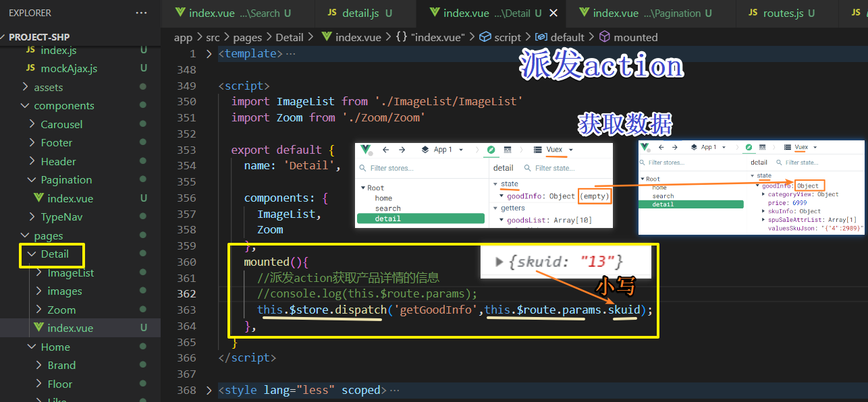The image size is (868, 402).
Task: Close the index.vue Detail editor tab
Action: tap(554, 13)
